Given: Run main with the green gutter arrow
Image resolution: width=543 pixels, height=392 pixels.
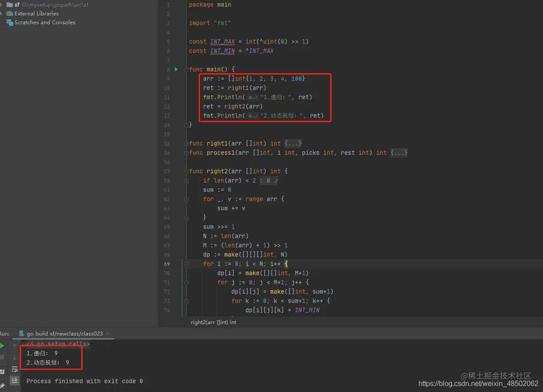Looking at the screenshot, I should (176, 69).
